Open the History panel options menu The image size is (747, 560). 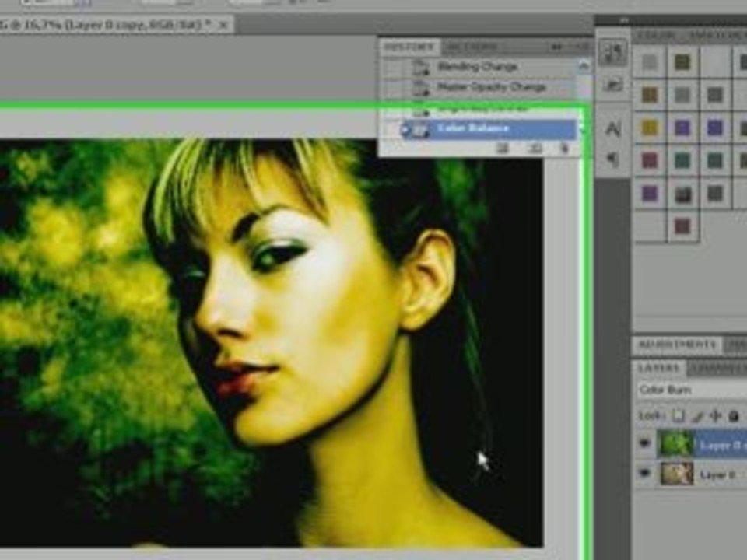tap(582, 47)
